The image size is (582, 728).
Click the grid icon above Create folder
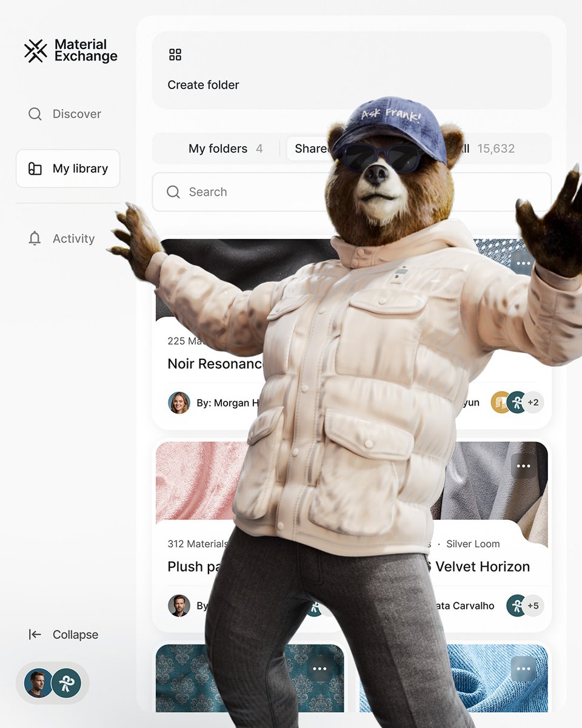pos(175,55)
